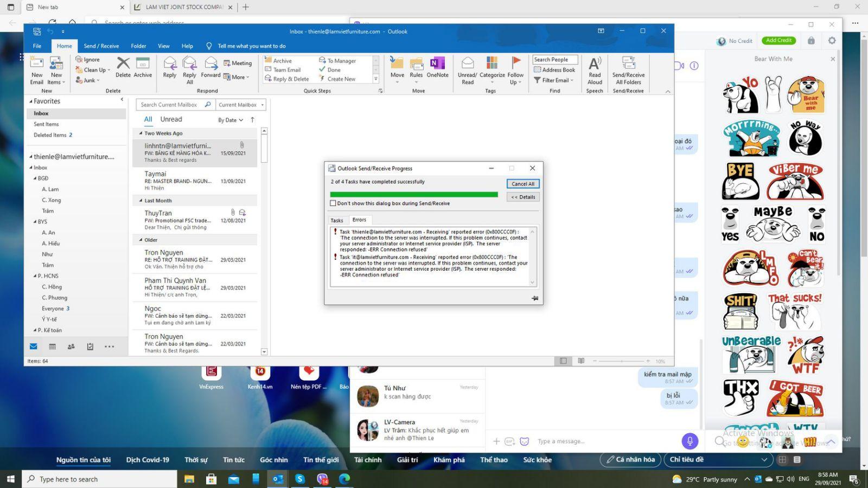This screenshot has width=868, height=488.
Task: Click Add Credit in Viber
Action: tap(778, 40)
